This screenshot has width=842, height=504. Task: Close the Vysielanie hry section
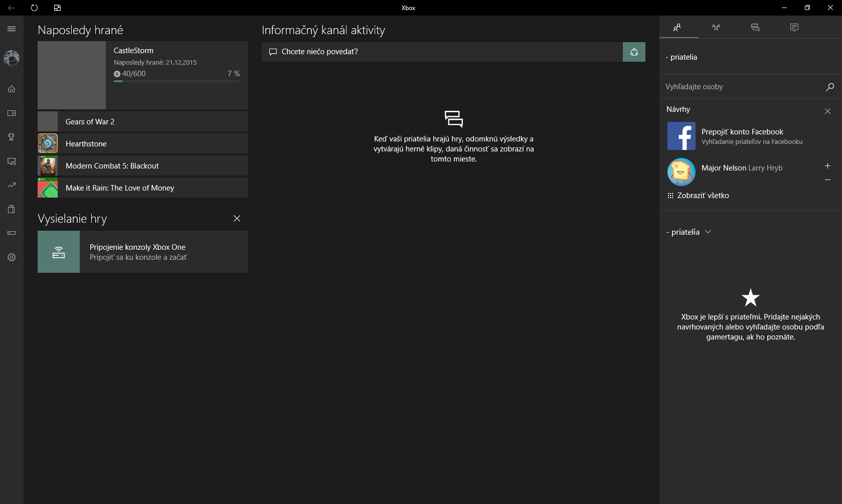[237, 219]
